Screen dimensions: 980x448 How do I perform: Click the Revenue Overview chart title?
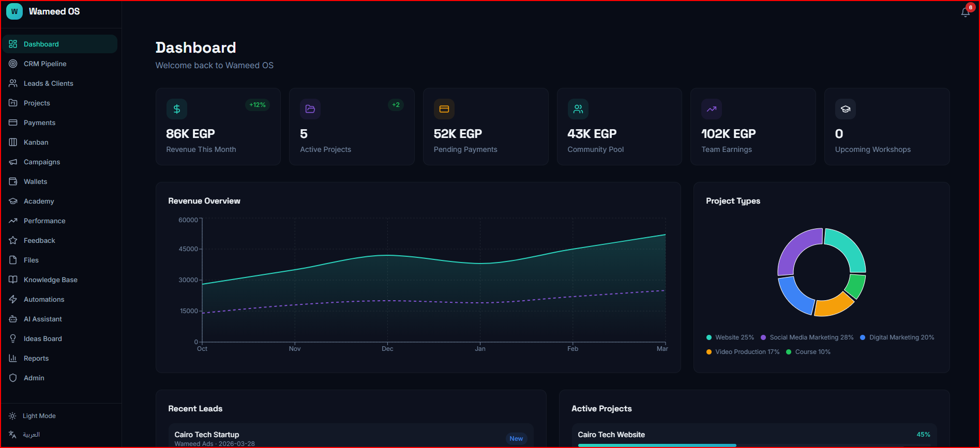coord(204,201)
